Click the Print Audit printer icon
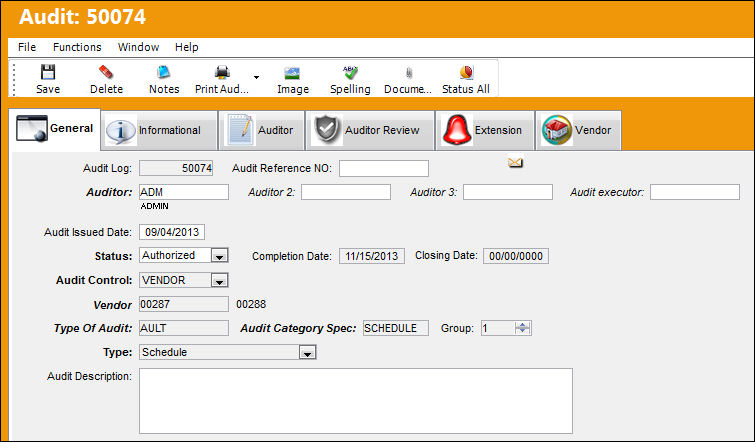 222,72
